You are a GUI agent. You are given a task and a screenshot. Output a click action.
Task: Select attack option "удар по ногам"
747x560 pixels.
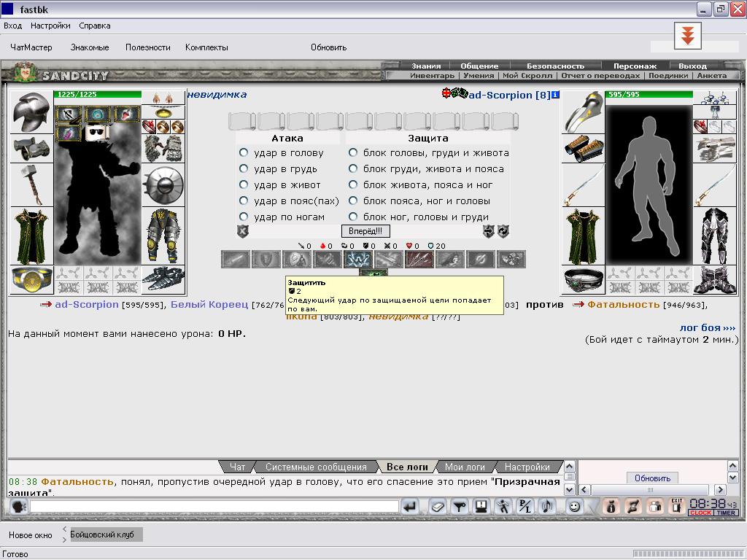pyautogui.click(x=244, y=217)
